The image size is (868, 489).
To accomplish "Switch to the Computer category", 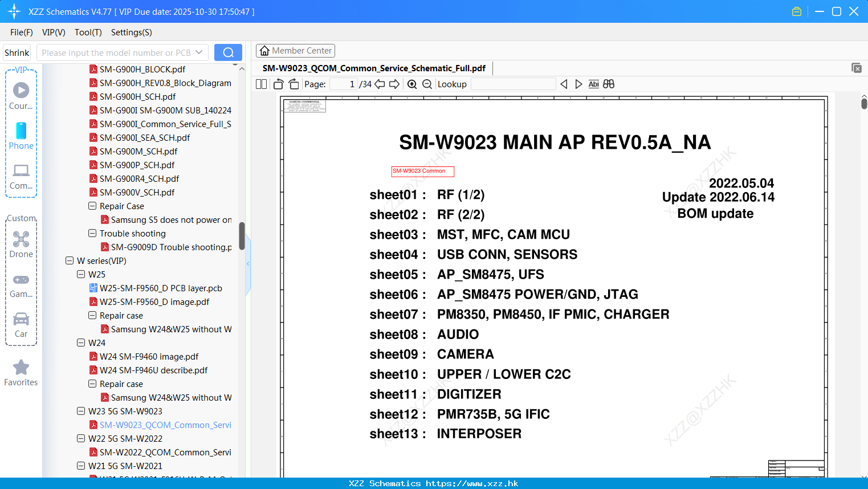I will click(x=21, y=176).
